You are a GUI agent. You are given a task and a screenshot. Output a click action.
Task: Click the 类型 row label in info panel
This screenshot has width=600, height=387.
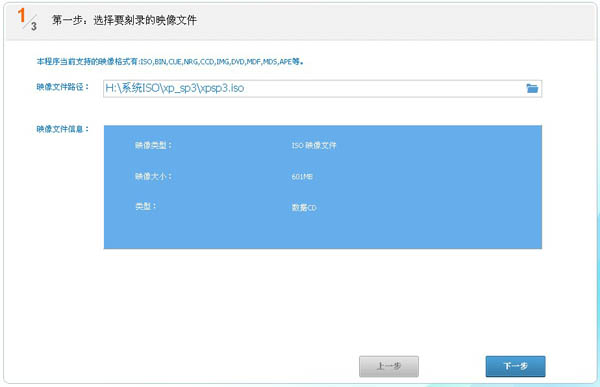(x=145, y=206)
